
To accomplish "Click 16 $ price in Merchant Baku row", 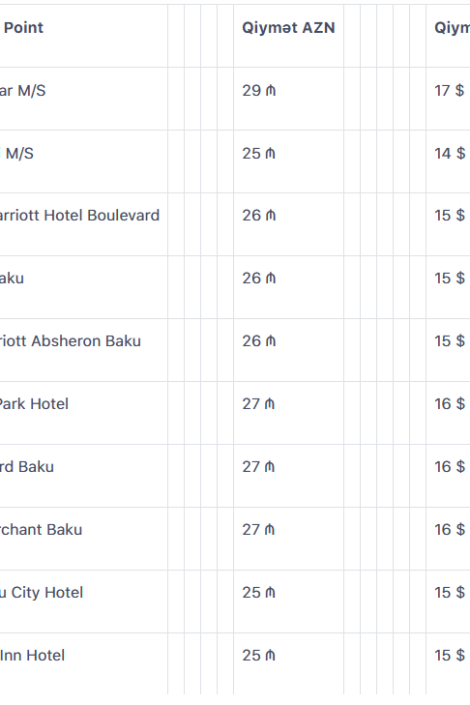I will pos(449,530).
